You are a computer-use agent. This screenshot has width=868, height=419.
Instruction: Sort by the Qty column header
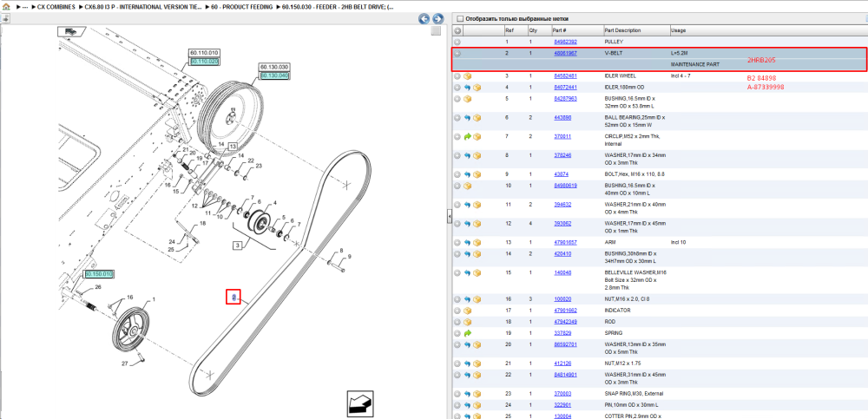click(539, 29)
